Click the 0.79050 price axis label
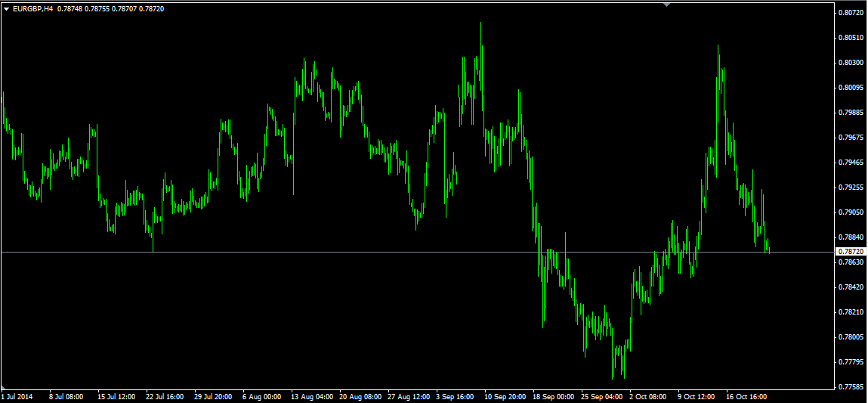 pos(851,212)
